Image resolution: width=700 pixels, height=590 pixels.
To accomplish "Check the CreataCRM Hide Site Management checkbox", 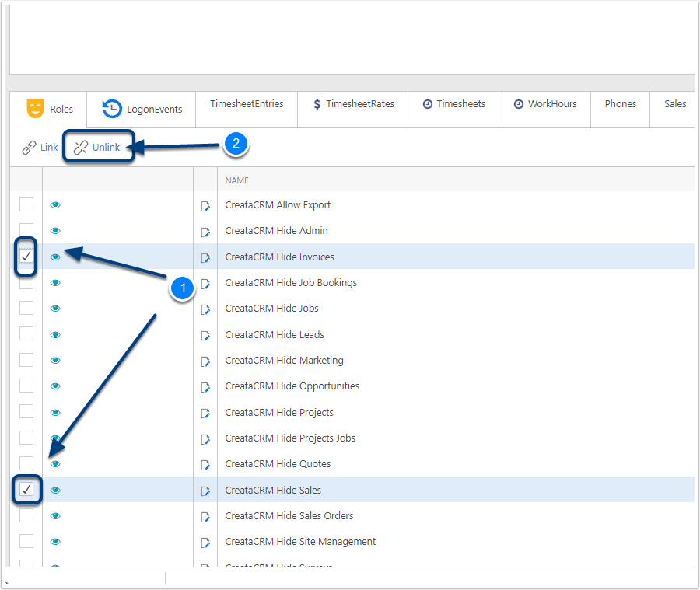I will (x=26, y=541).
